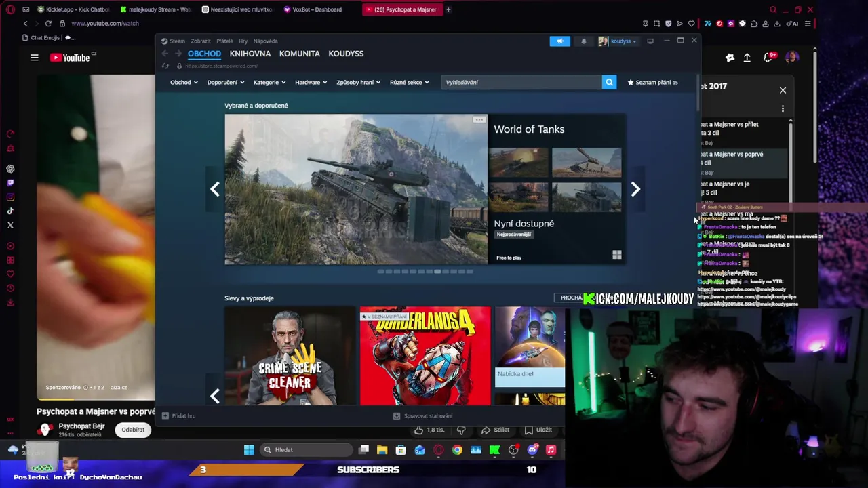This screenshot has width=868, height=488.
Task: Expand the Způsoby hraní dropdown
Action: pos(359,82)
